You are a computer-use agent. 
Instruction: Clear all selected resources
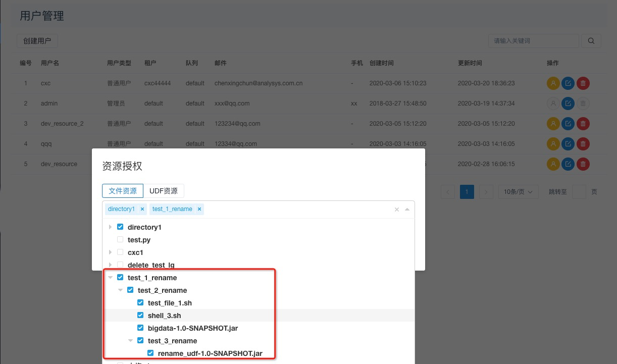[397, 210]
